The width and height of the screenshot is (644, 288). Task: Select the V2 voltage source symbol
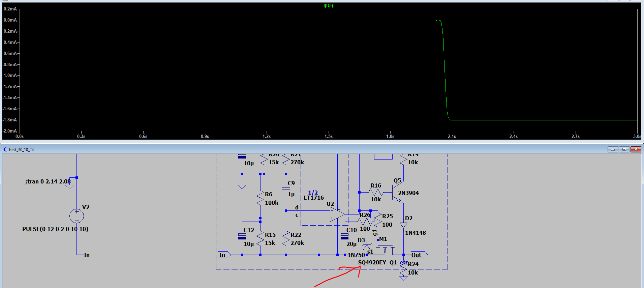click(76, 216)
